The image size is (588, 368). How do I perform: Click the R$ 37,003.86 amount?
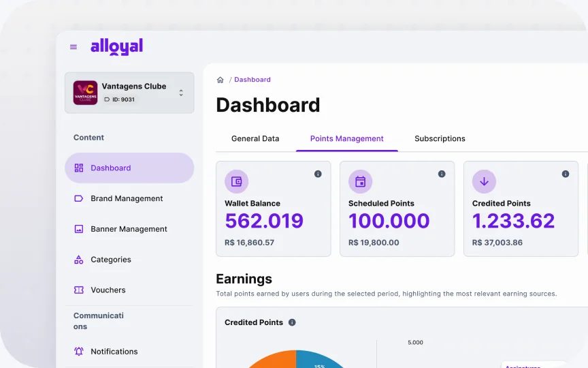[x=497, y=243]
